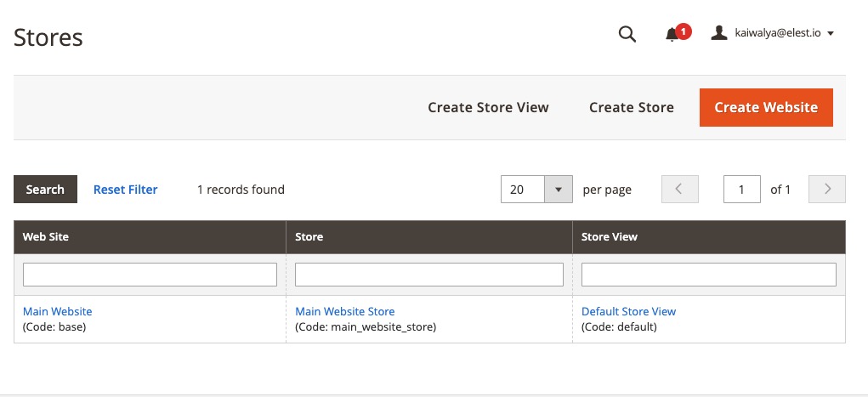
Task: Click the Create Store button
Action: [631, 107]
